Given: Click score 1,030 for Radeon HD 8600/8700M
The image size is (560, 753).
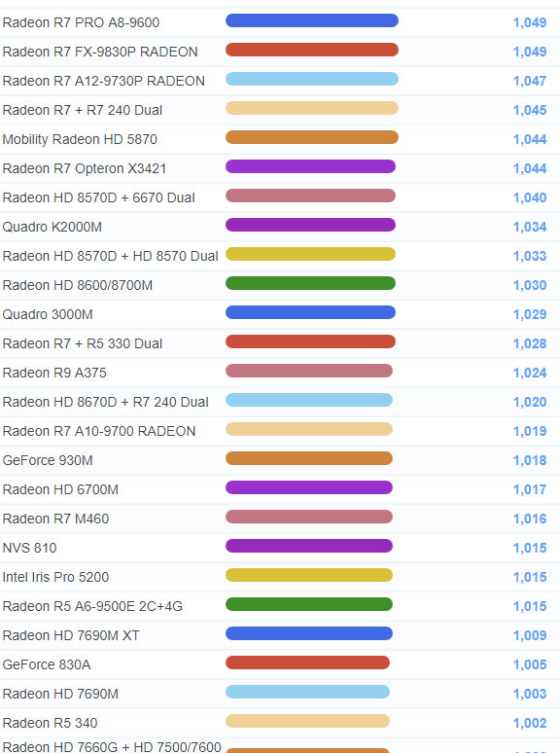Looking at the screenshot, I should [x=530, y=285].
